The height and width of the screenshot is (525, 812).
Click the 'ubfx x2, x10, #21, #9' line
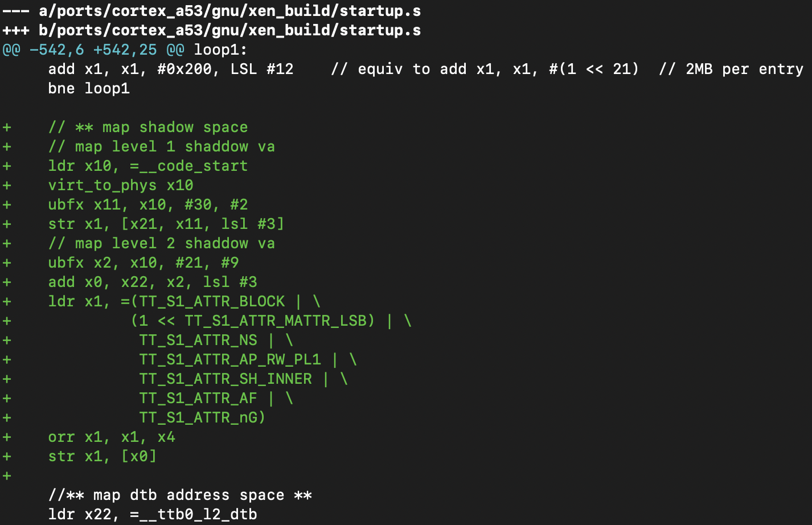tap(143, 262)
